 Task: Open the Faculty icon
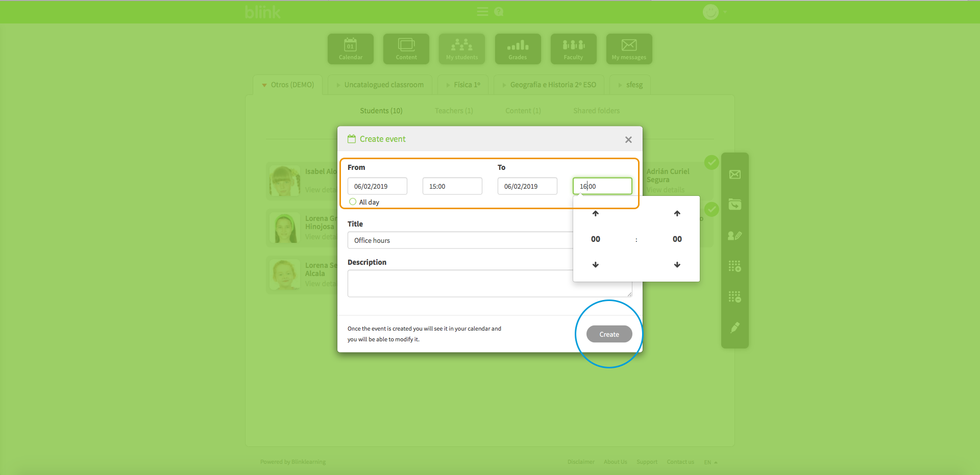(x=573, y=48)
